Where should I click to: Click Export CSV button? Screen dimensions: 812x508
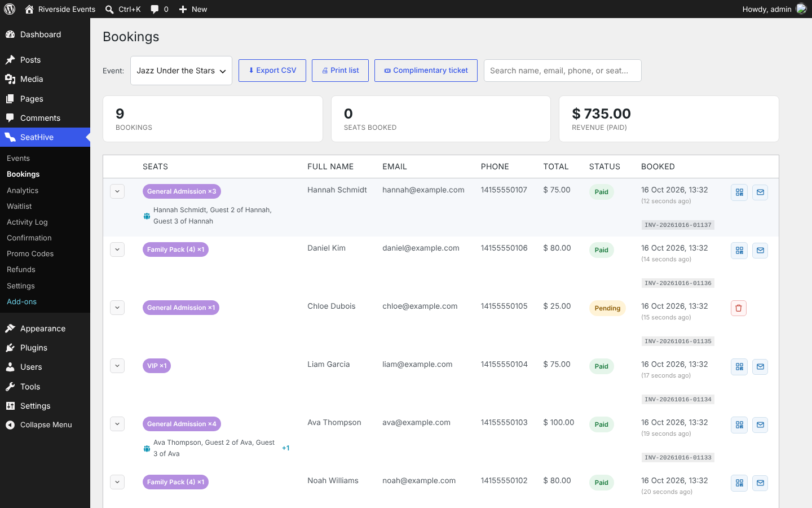pyautogui.click(x=272, y=71)
